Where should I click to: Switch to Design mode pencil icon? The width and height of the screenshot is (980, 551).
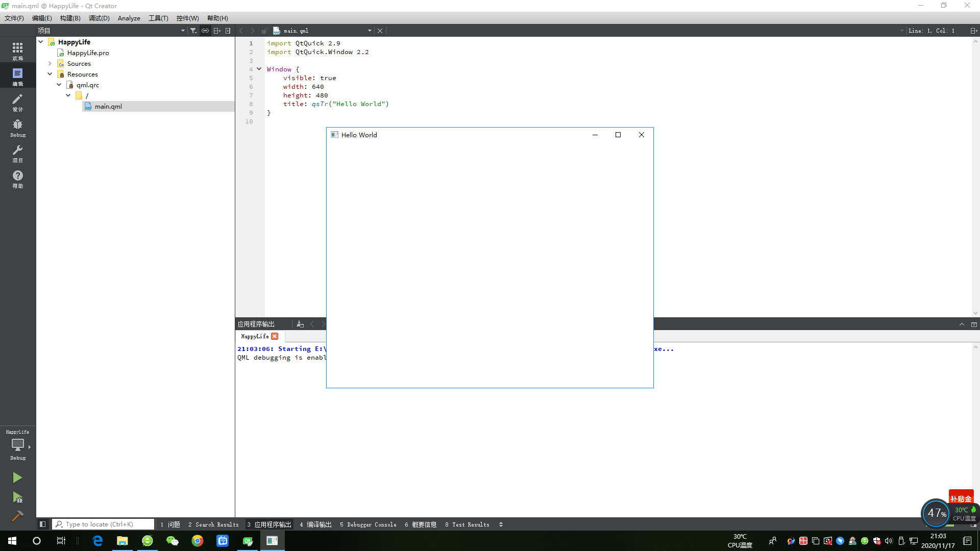click(17, 102)
